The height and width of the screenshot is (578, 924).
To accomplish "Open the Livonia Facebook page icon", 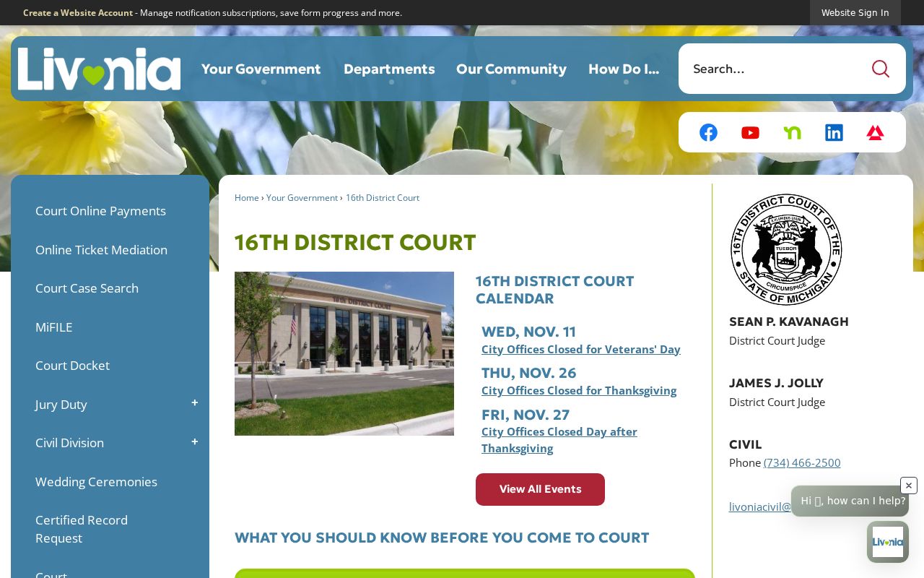I will click(708, 132).
